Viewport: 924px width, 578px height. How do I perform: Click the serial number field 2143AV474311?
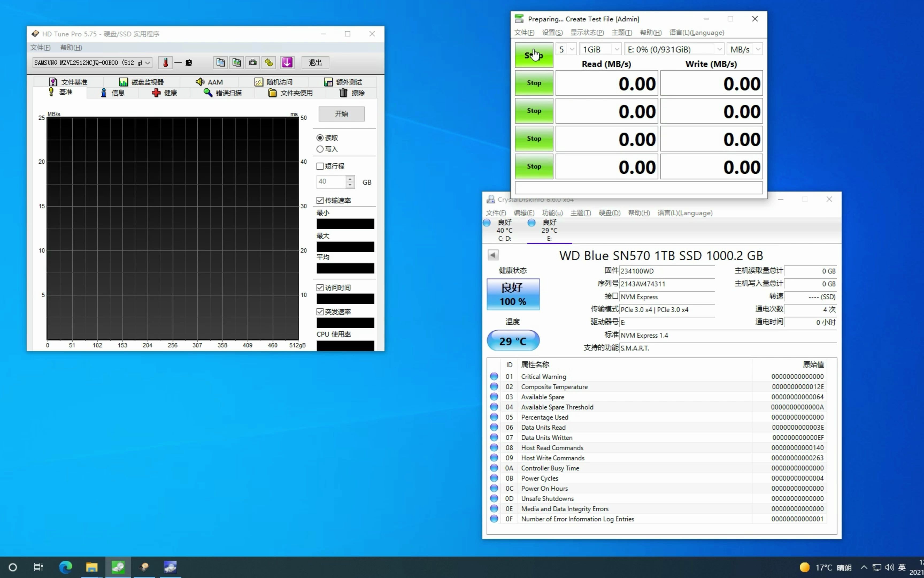(667, 284)
